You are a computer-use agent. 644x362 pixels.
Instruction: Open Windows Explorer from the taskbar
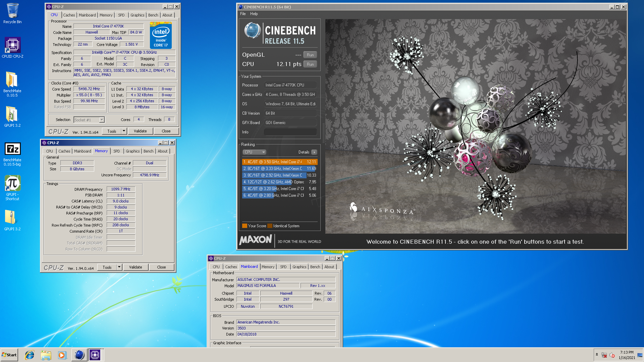(x=46, y=355)
